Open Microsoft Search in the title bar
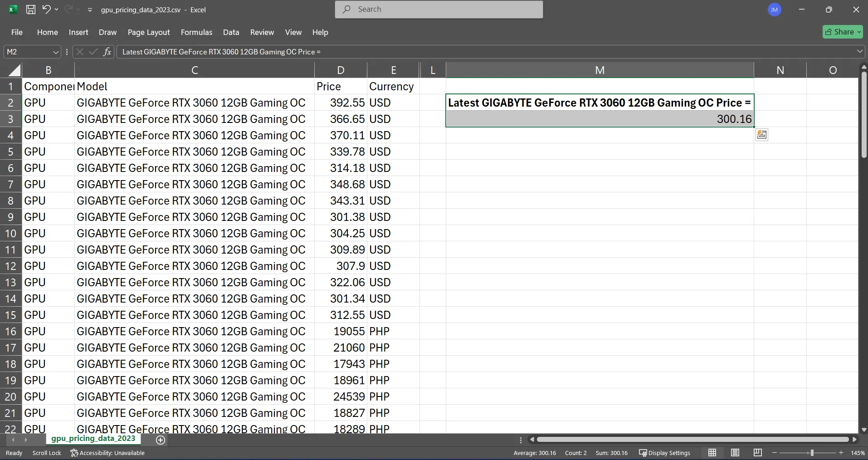The image size is (868, 460). [x=438, y=9]
